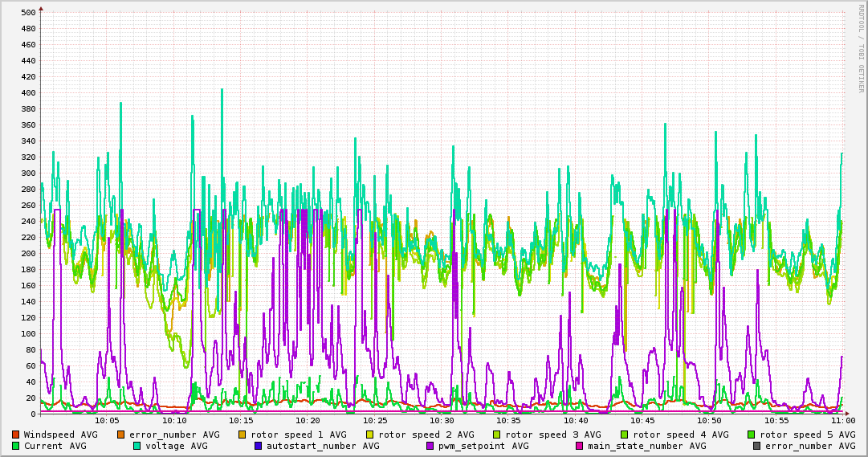The image size is (868, 457).
Task: Click the rotor speed 2 AVG legend swatch
Action: [370, 435]
